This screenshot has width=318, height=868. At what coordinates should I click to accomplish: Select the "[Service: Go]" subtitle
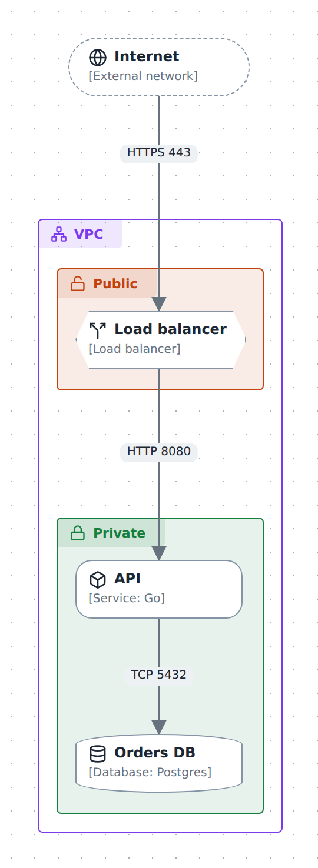pos(127,598)
